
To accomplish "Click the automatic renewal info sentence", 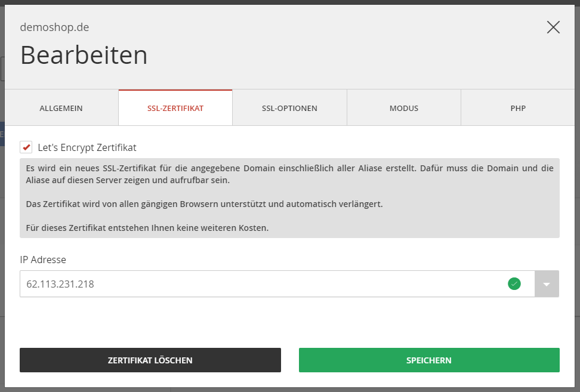I will tap(204, 204).
